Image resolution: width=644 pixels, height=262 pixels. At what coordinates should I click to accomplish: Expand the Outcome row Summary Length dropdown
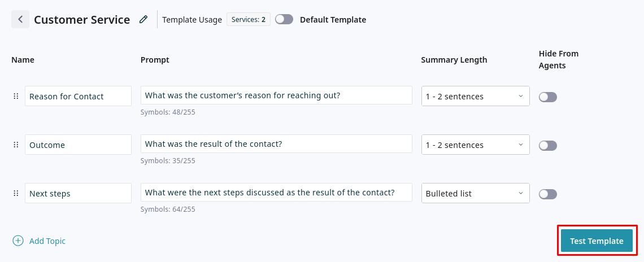[475, 145]
